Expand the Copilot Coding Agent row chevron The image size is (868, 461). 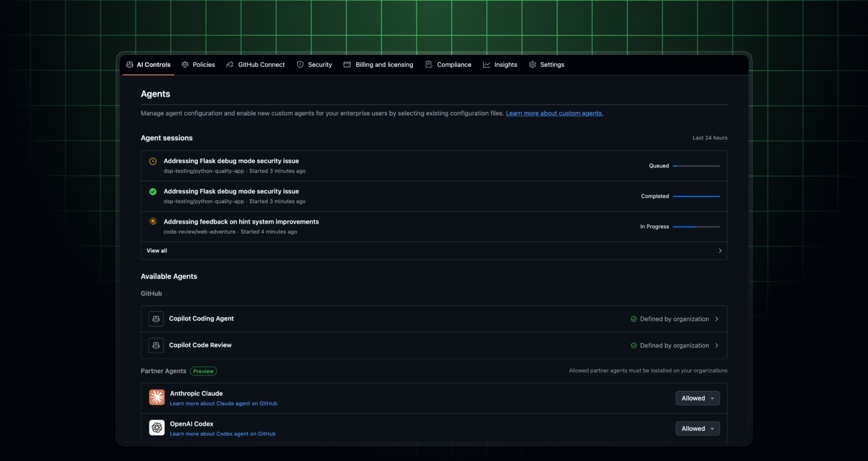coord(717,319)
